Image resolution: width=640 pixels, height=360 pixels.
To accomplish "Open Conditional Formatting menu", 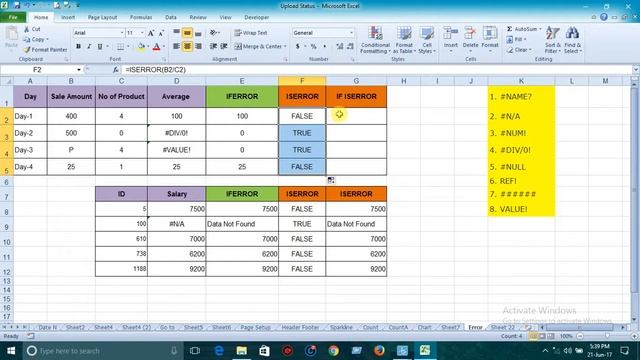I will 375,40.
